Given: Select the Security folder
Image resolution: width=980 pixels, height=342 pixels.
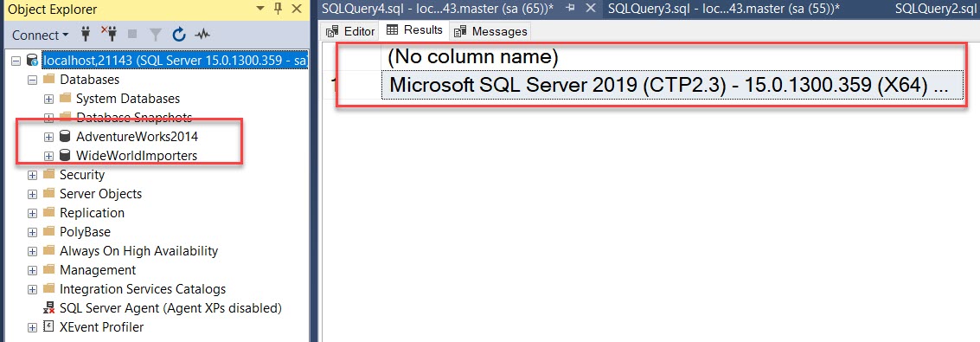Looking at the screenshot, I should 82,175.
